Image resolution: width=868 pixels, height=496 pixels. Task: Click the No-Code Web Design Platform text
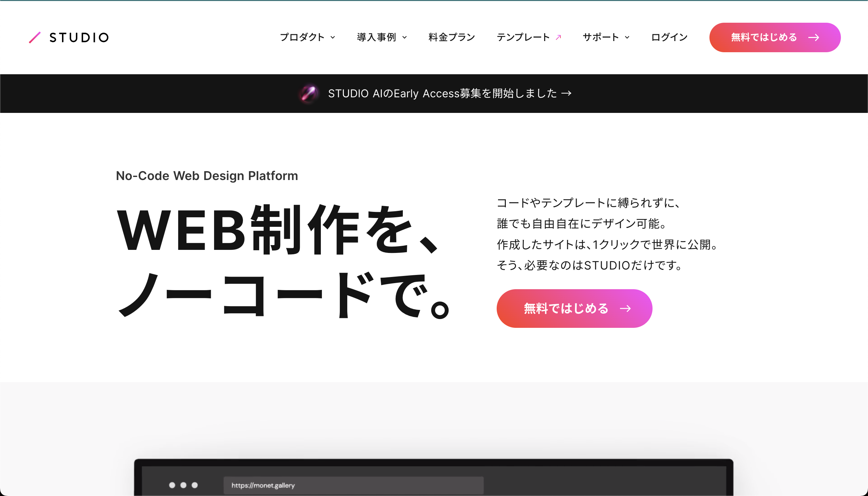207,176
